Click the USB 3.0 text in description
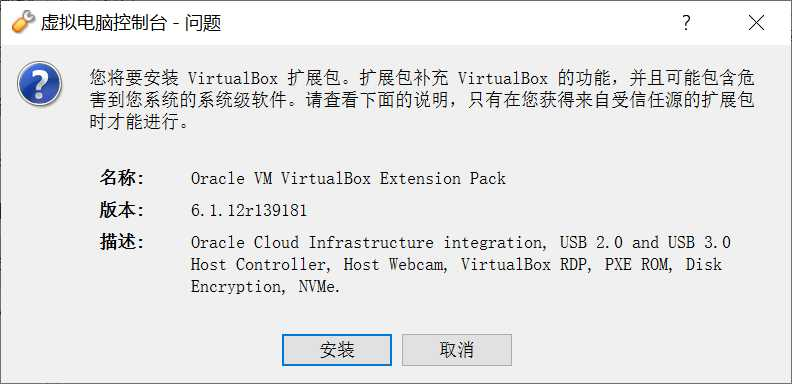 point(699,243)
